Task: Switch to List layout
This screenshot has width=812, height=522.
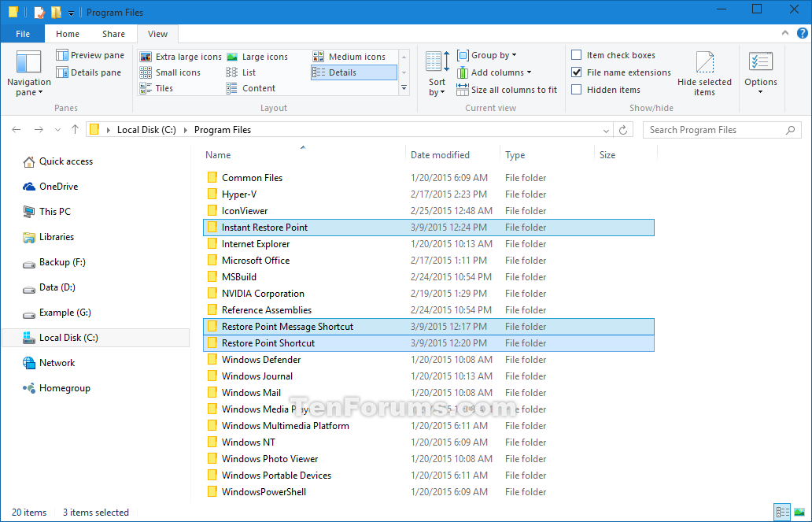Action: [x=242, y=72]
